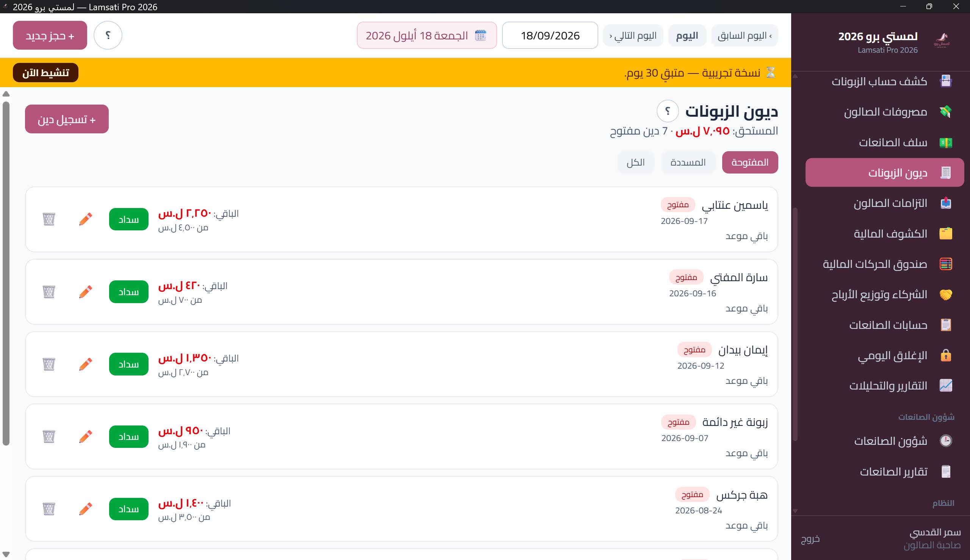Open حسابات الصانعات sidebar item
The width and height of the screenshot is (970, 560).
[885, 325]
